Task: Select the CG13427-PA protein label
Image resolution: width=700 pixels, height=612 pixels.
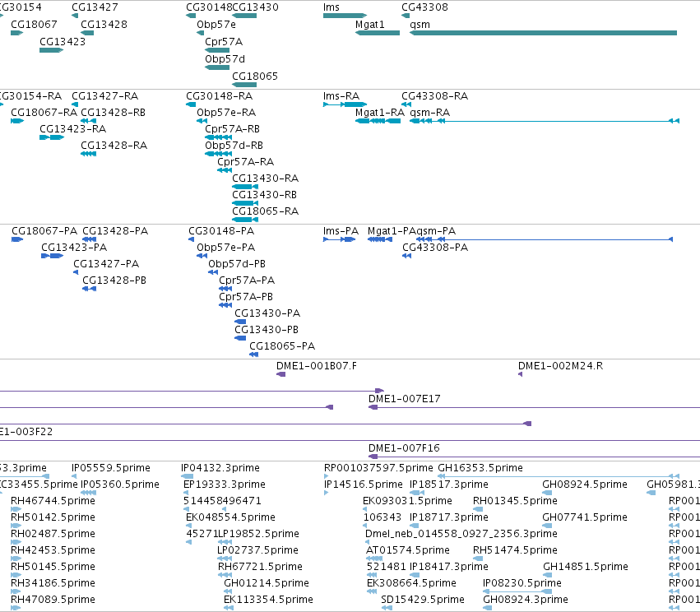Action: click(106, 264)
